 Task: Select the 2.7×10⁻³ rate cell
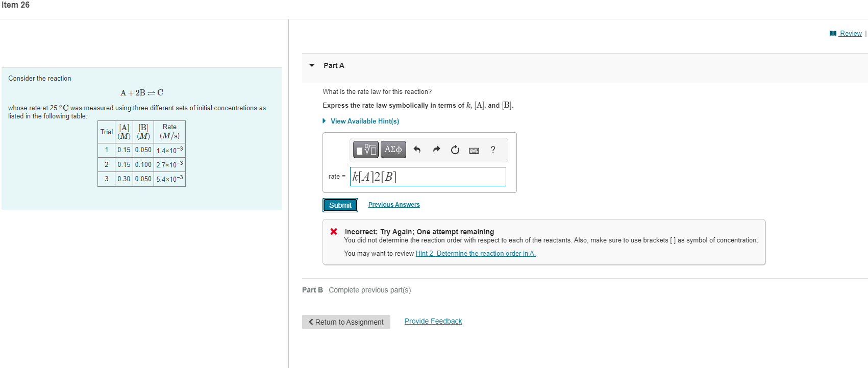(x=169, y=164)
